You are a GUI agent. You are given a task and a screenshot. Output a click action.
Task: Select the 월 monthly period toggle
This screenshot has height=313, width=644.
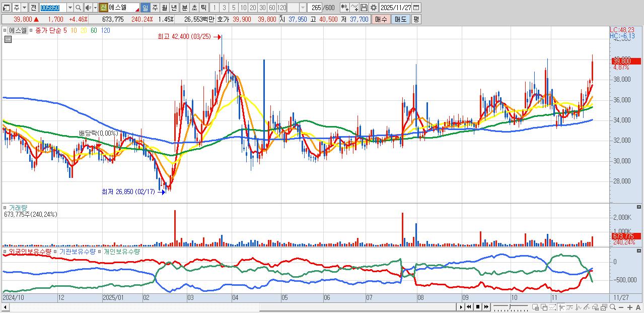164,8
